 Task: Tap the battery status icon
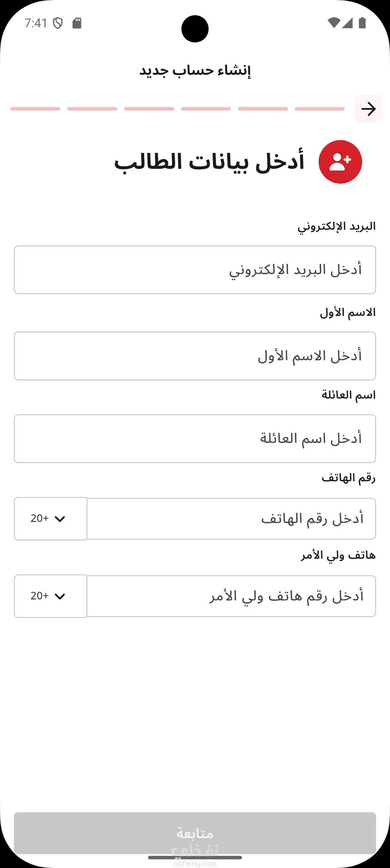click(362, 23)
